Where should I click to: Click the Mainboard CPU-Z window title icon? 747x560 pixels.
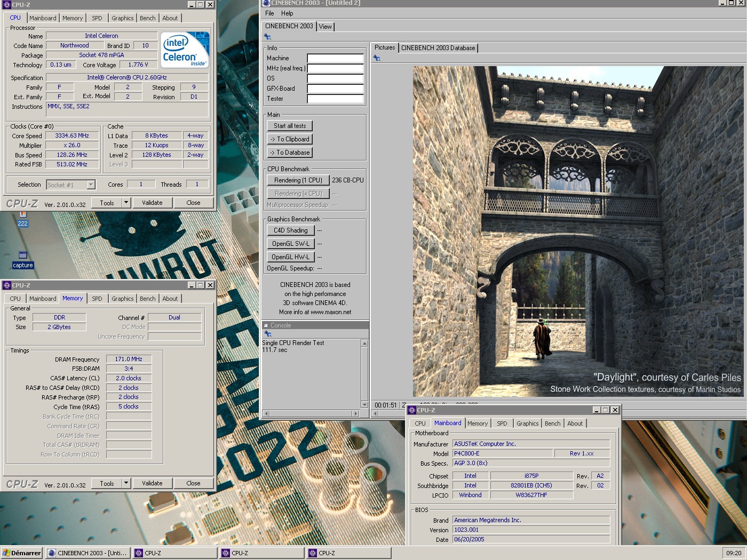(411, 410)
